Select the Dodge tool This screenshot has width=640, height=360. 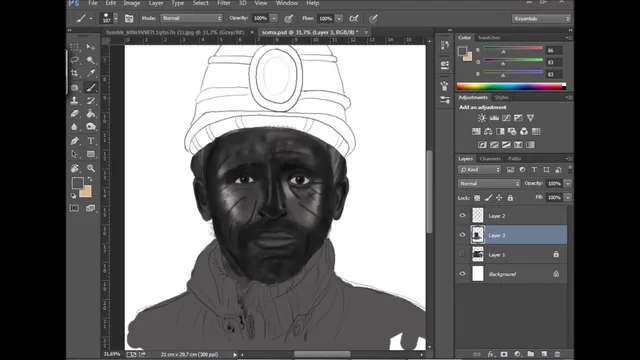tap(91, 127)
